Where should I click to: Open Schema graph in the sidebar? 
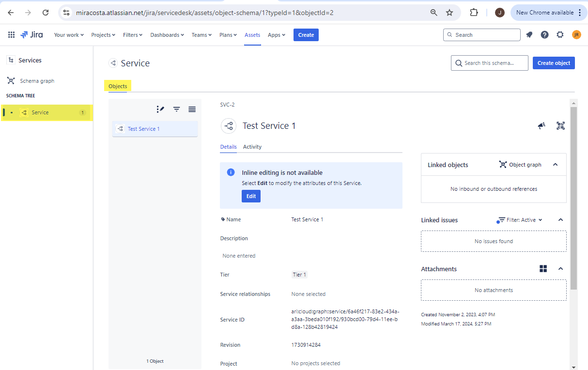31,81
